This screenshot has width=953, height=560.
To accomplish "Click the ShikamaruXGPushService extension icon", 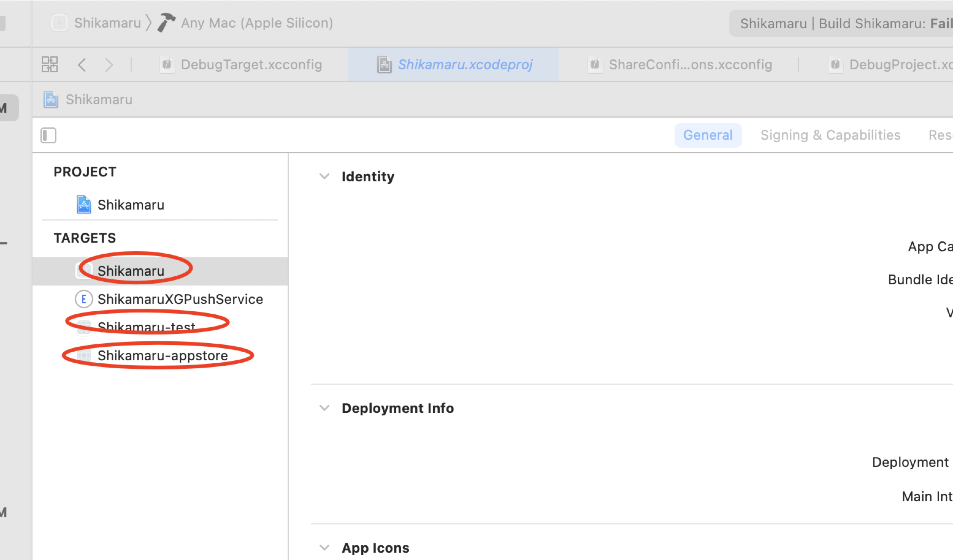I will click(x=84, y=299).
